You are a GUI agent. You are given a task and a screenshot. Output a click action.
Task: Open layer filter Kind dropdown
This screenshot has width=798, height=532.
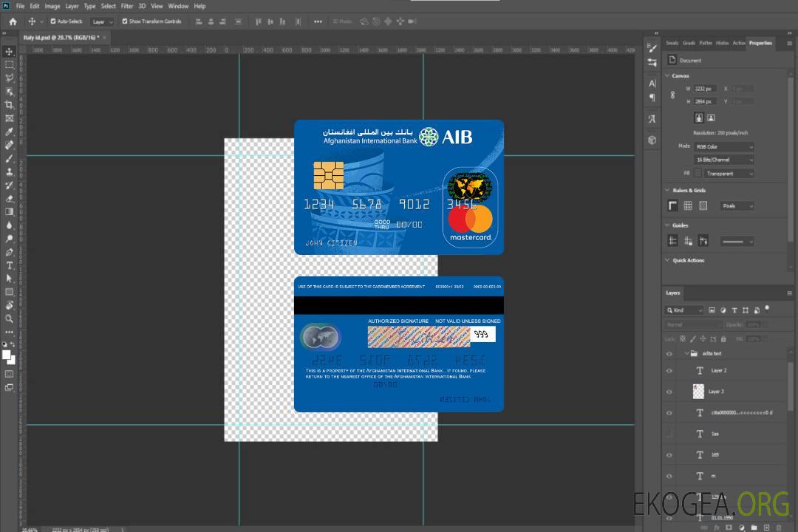tap(684, 310)
